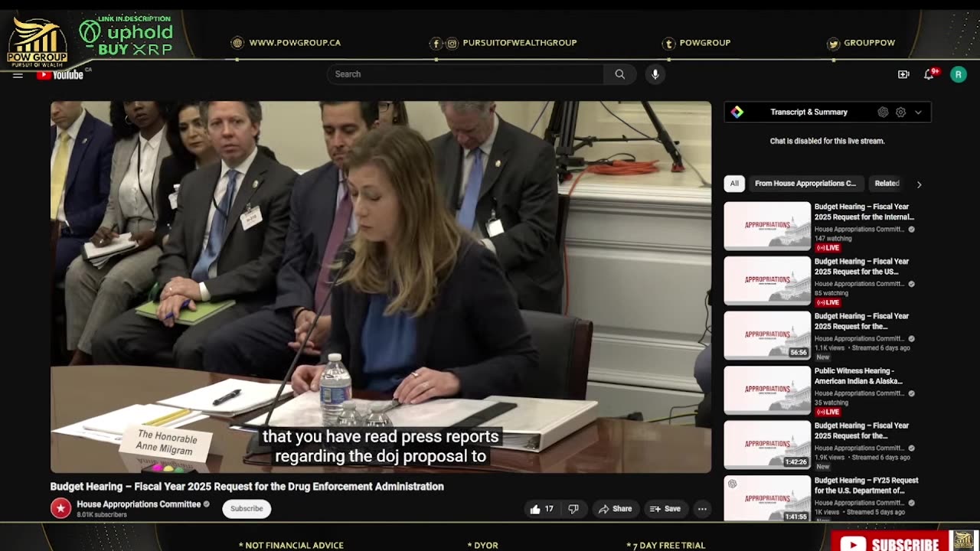Screen dimensions: 980x551
Task: Select the All filter chip
Action: [734, 184]
